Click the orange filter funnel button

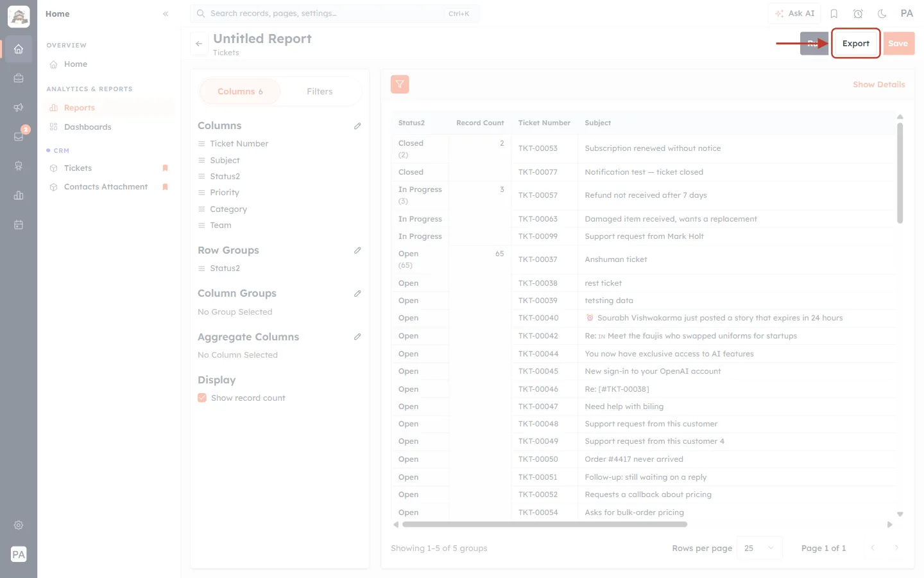click(x=400, y=84)
